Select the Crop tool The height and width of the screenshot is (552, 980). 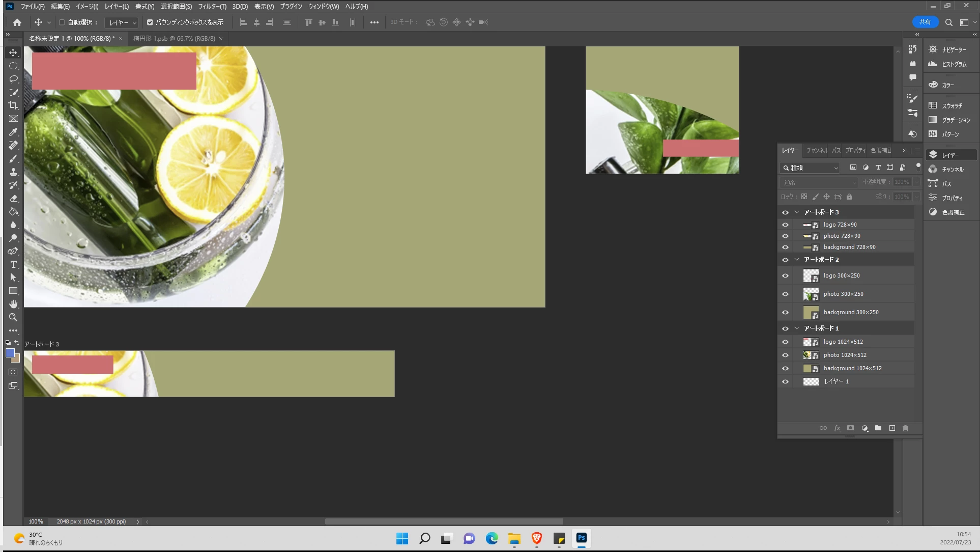click(13, 105)
